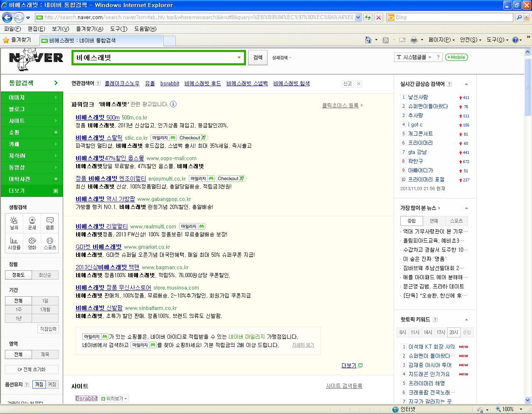532x414 pixels.
Task: Click the 전체 초기화 reset button
Action: point(32,369)
